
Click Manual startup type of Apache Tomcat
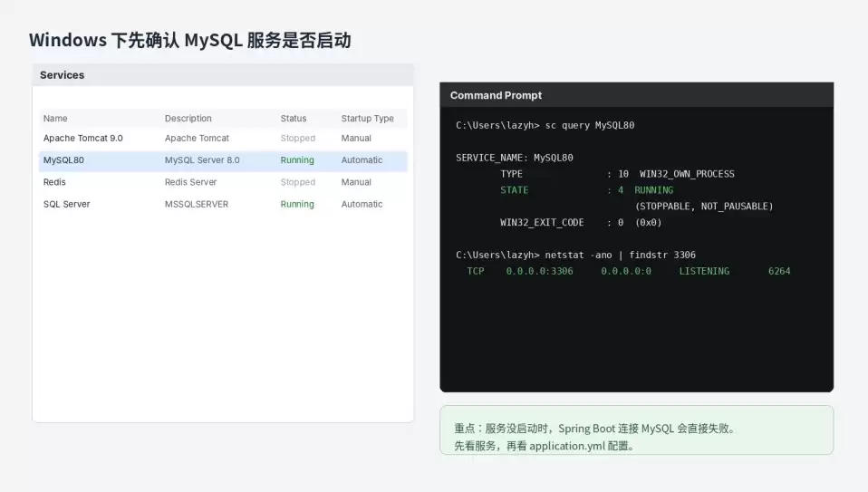[x=356, y=139]
